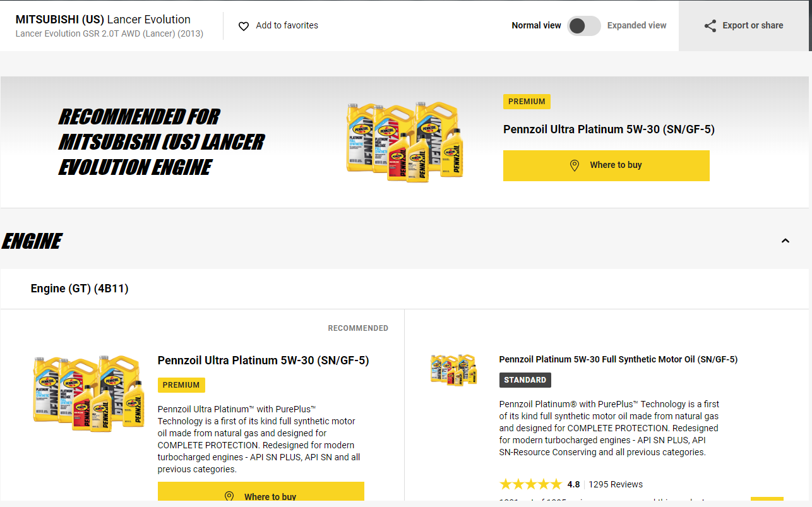Collapse the Engine section chevron
Image resolution: width=812 pixels, height=507 pixels.
point(785,241)
